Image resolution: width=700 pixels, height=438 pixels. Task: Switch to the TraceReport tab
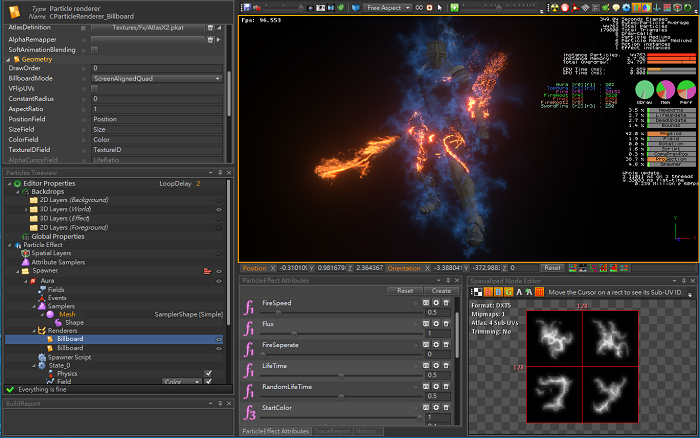pyautogui.click(x=333, y=431)
